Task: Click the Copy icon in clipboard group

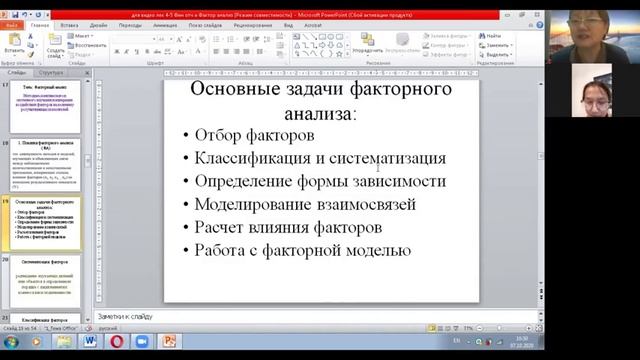Action: tap(31, 45)
